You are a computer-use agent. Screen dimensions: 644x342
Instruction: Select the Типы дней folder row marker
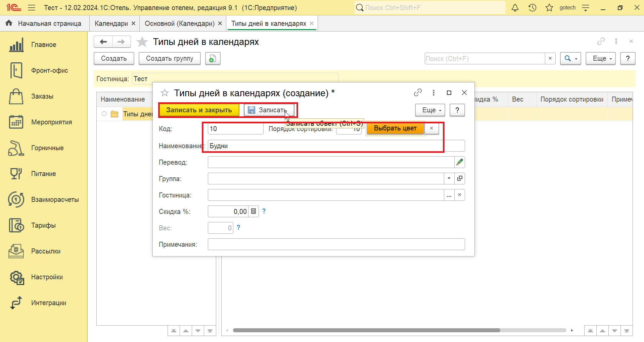(104, 114)
